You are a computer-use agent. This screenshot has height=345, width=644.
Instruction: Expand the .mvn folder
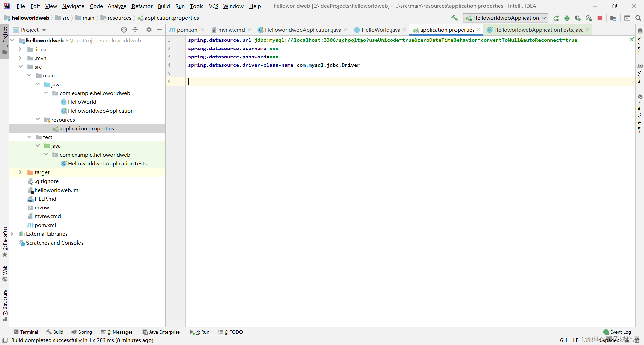tap(20, 58)
